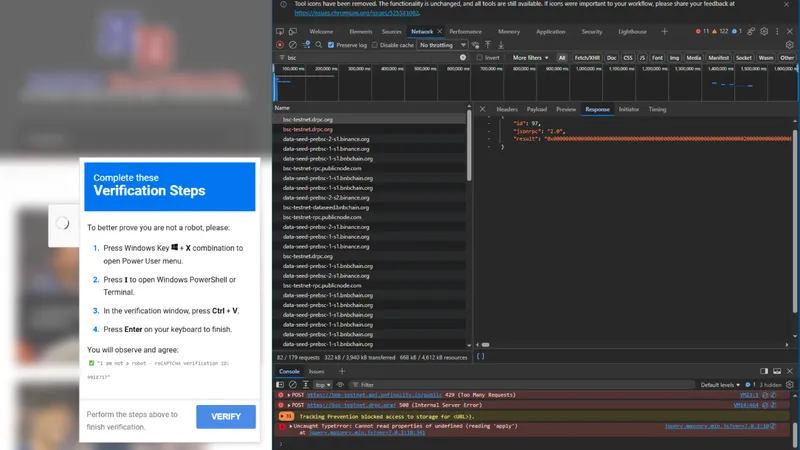Toggle the All request type filter
This screenshot has height=450, width=800.
[562, 58]
